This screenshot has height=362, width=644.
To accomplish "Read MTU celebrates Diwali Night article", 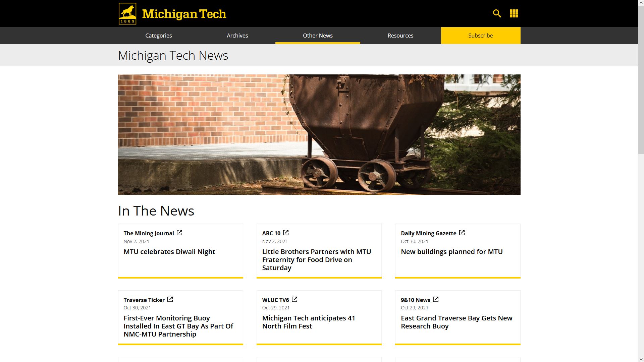I will pos(169,252).
